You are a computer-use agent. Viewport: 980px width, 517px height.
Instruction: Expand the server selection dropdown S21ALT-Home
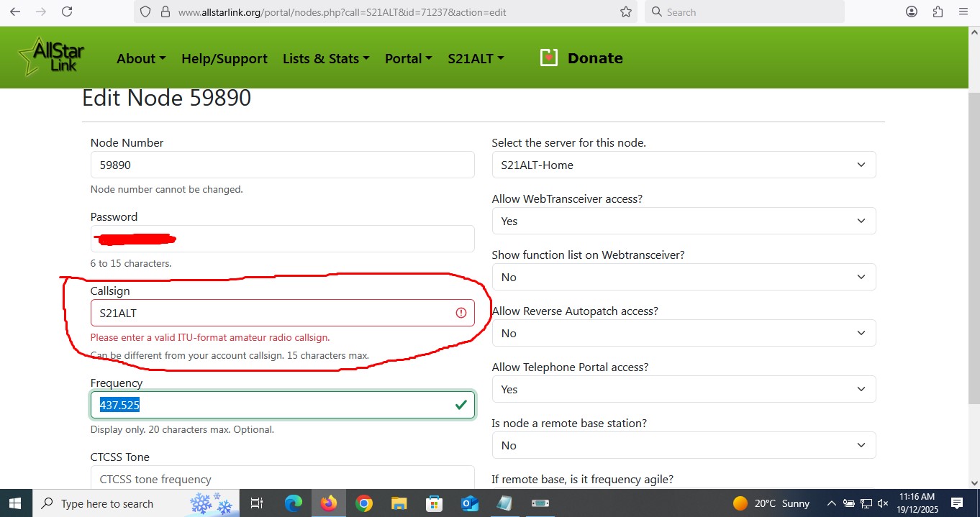tap(683, 165)
